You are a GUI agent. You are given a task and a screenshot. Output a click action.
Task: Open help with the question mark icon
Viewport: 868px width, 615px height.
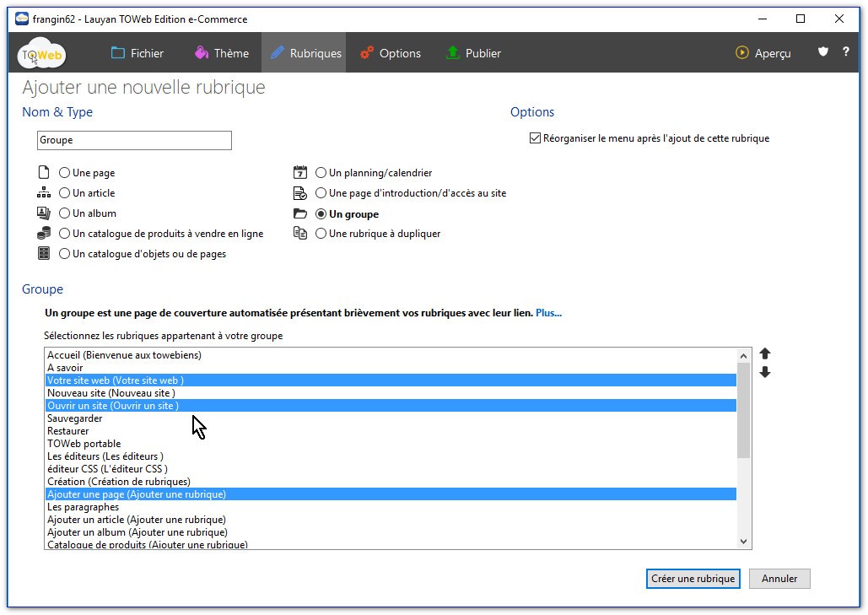[x=846, y=52]
